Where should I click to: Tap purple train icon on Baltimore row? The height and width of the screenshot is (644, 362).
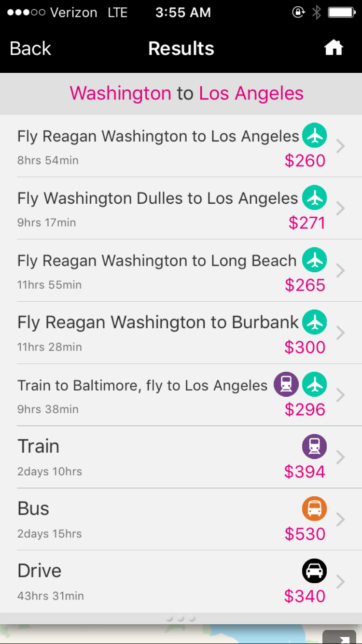pyautogui.click(x=286, y=385)
